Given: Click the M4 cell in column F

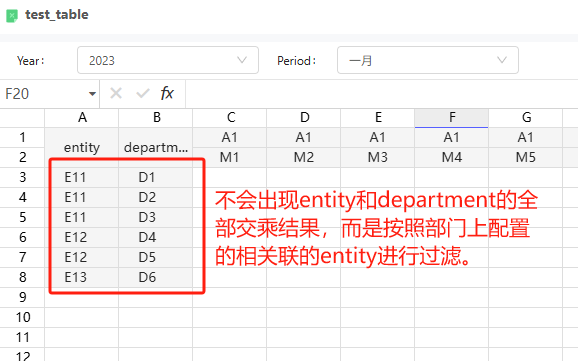Looking at the screenshot, I should pos(452,158).
